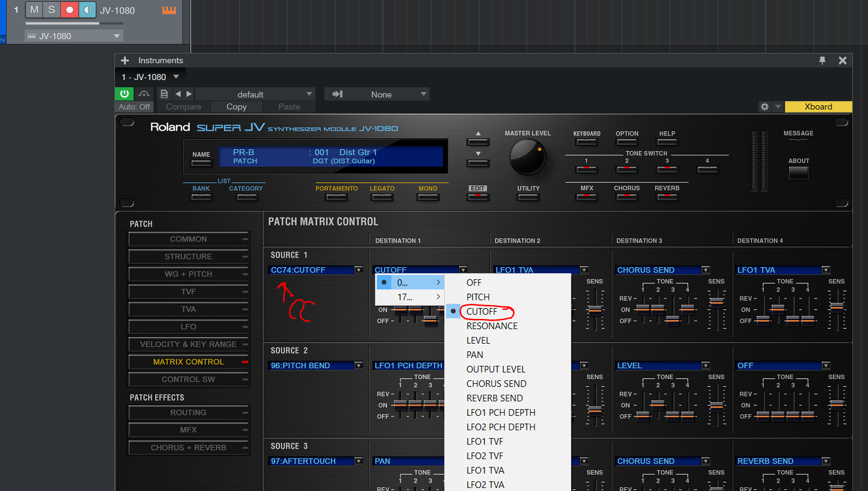Toggle tone switch 2
The width and height of the screenshot is (868, 491).
(x=627, y=169)
